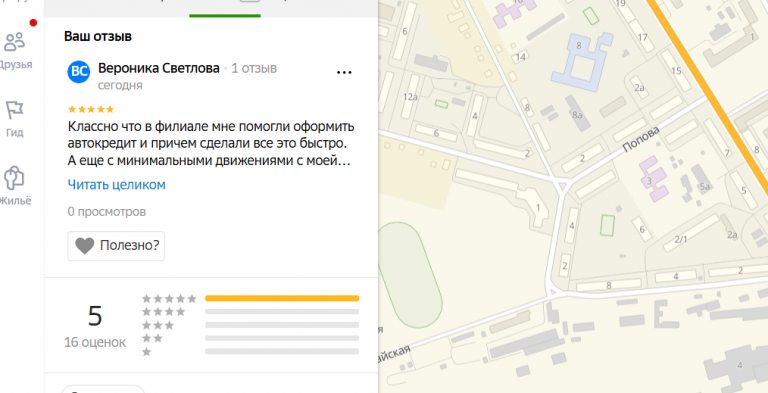Click the yellow five-star rating bar
Screen dimensions: 768x393
282,298
